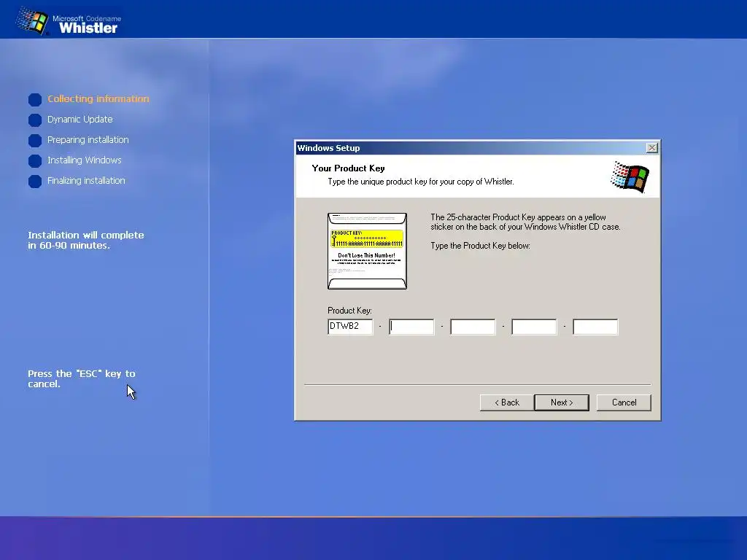The width and height of the screenshot is (747, 560).
Task: Click the Finalizing installation step bullet
Action: [x=35, y=182]
